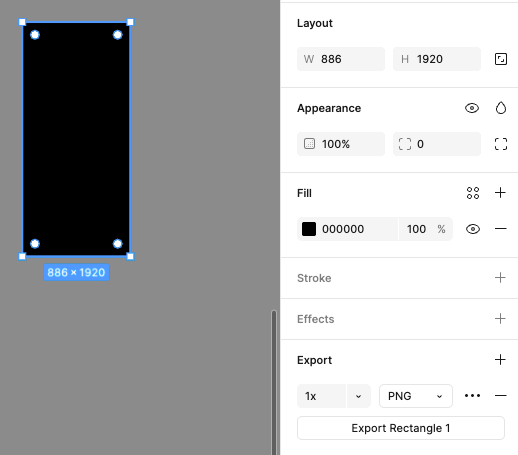Click the bottom-left resize handle of rectangle

click(x=22, y=256)
